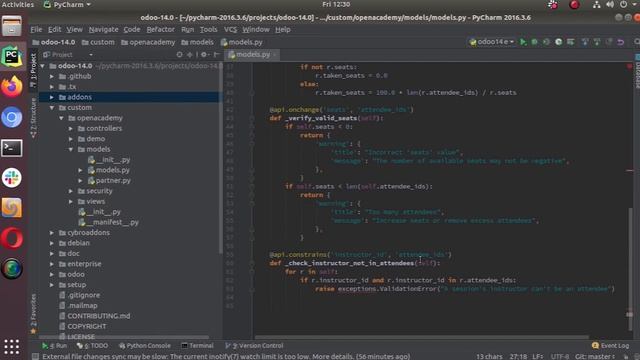Screen dimensions: 640x360
Task: Toggle the Terminal tool window
Action: 198,346
